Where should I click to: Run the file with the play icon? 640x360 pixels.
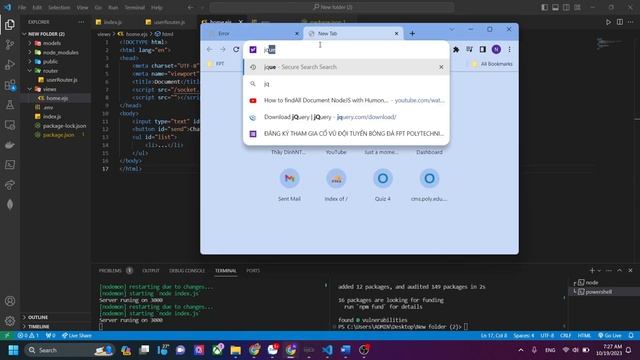click(608, 22)
